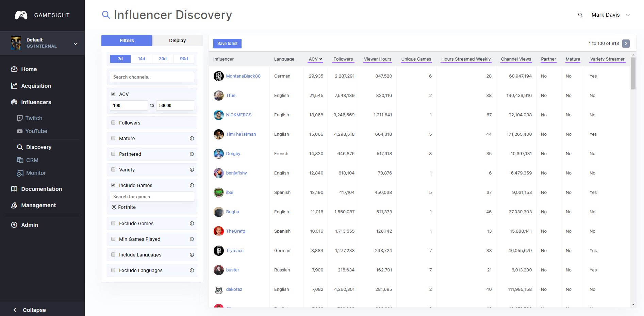Sort by the Unique Games column
Image resolution: width=644 pixels, height=316 pixels.
coord(416,59)
